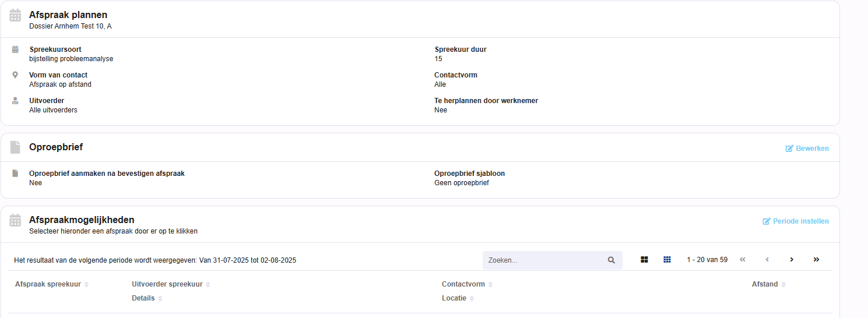
Task: Click the Bewerken link text
Action: click(x=812, y=149)
